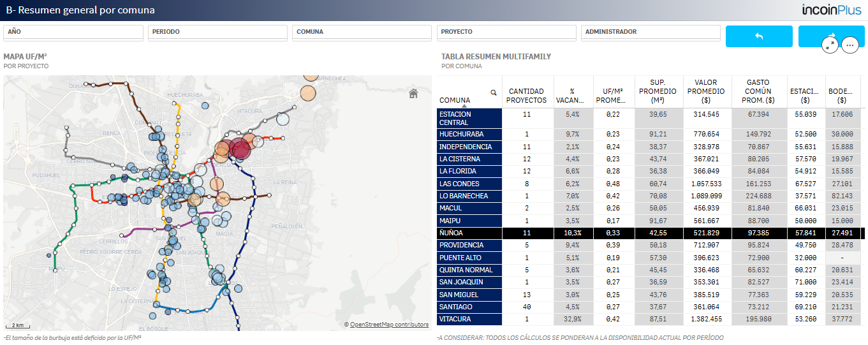Select the SANTIAGO comuna row

pos(649,307)
